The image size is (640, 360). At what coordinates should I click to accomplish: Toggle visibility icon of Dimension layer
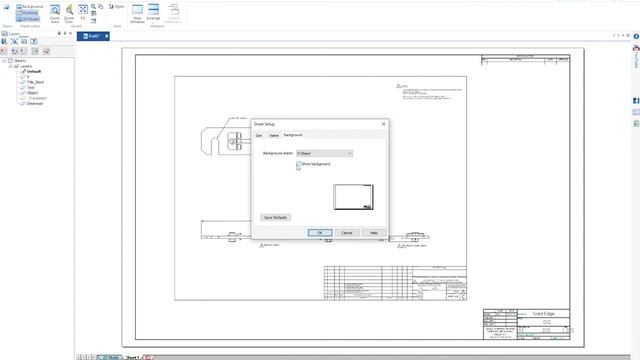23,103
